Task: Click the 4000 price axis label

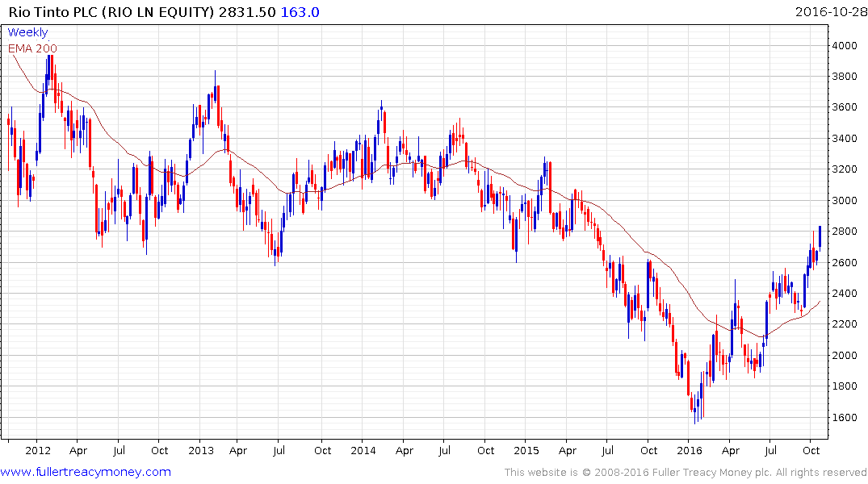Action: pyautogui.click(x=845, y=46)
